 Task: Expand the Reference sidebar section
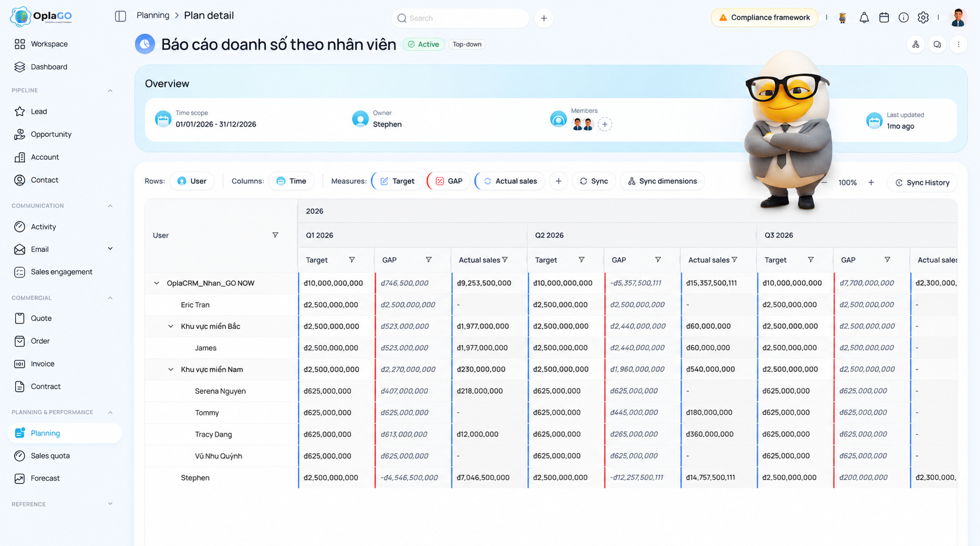coord(110,504)
